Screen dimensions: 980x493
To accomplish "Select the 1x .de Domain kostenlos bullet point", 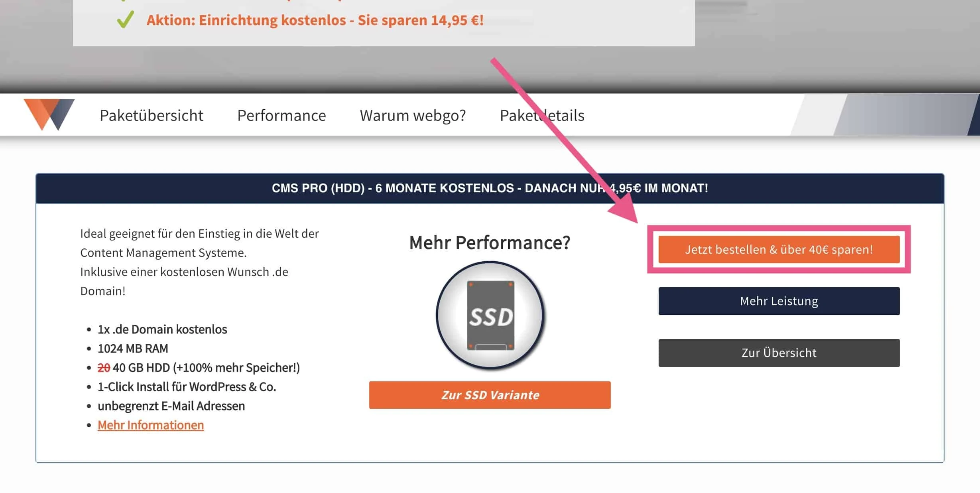I will (x=162, y=329).
